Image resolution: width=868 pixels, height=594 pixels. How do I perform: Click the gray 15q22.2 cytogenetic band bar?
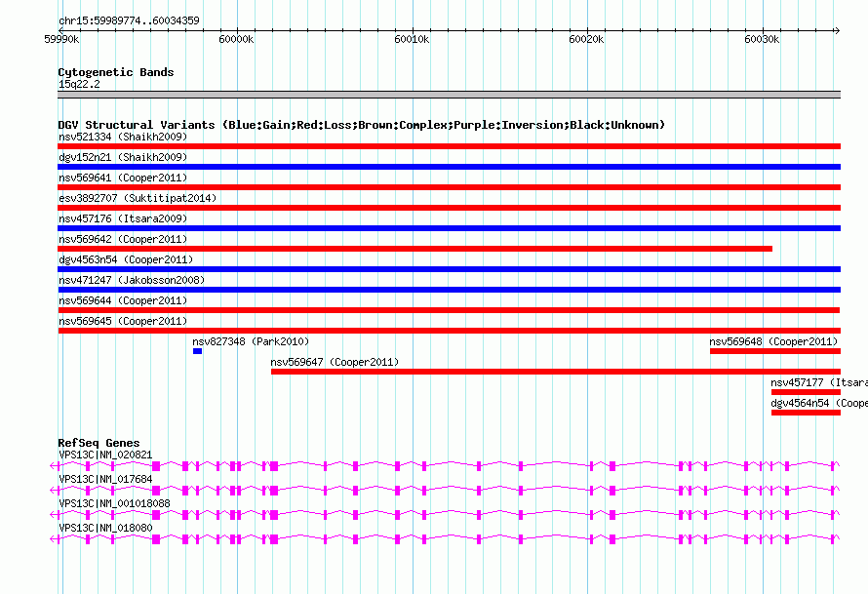point(449,95)
